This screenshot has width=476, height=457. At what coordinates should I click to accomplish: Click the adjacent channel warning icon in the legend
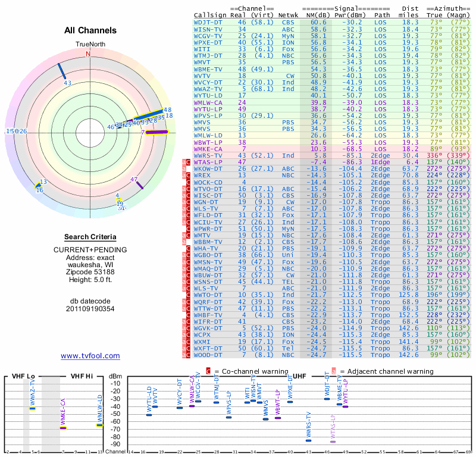pyautogui.click(x=334, y=371)
